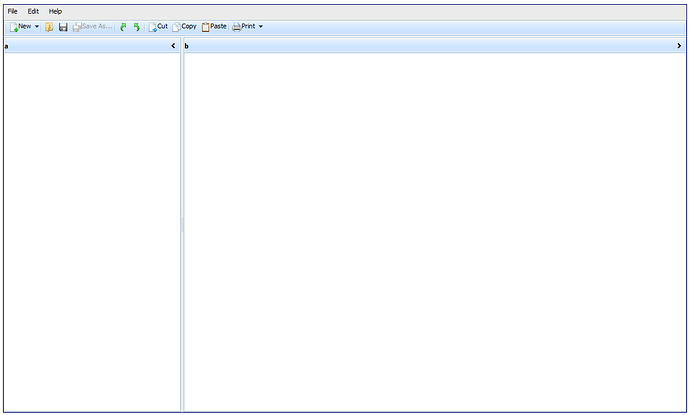This screenshot has width=690, height=415.
Task: Click the disabled Save As button
Action: (x=92, y=27)
